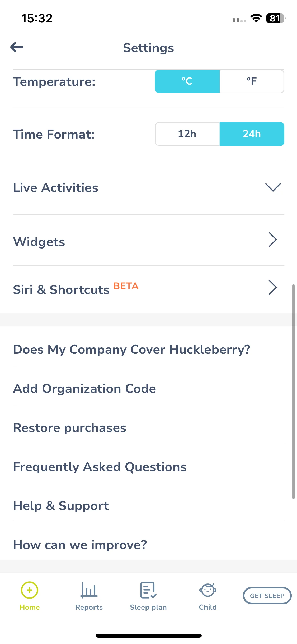Image resolution: width=297 pixels, height=644 pixels.
Task: Open Reports bar chart icon
Action: pyautogui.click(x=89, y=590)
